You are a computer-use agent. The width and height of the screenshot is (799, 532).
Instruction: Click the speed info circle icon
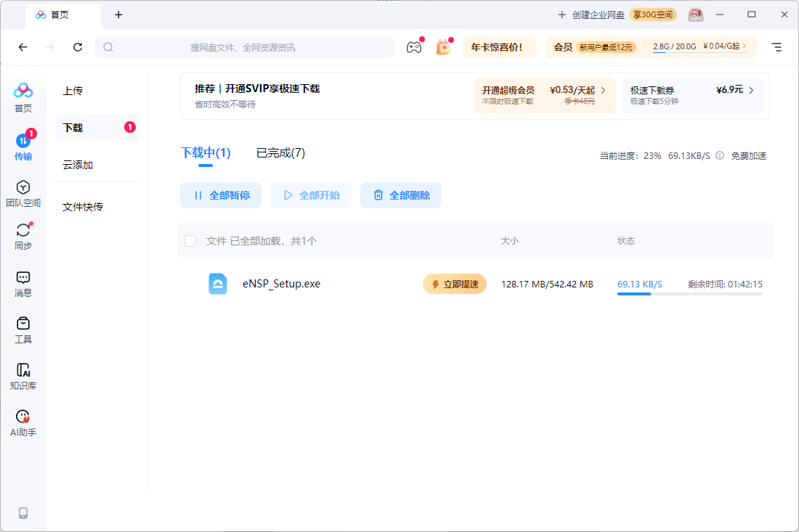tap(720, 156)
